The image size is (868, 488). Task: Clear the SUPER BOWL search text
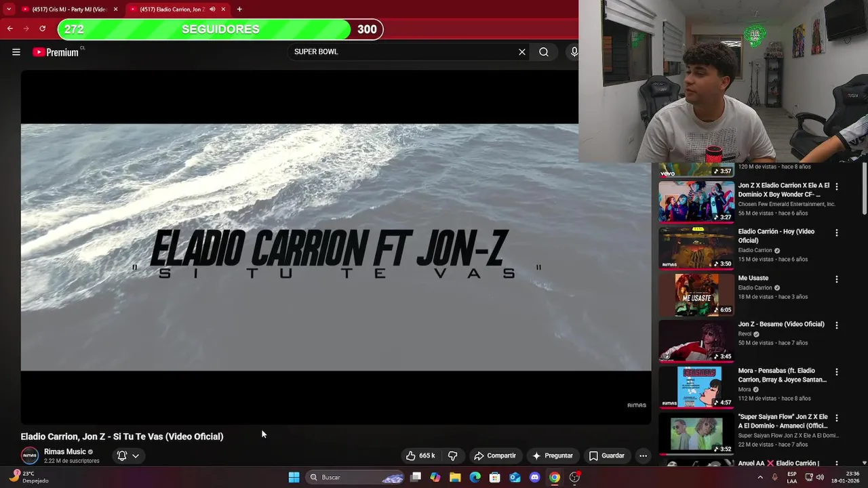(x=522, y=52)
